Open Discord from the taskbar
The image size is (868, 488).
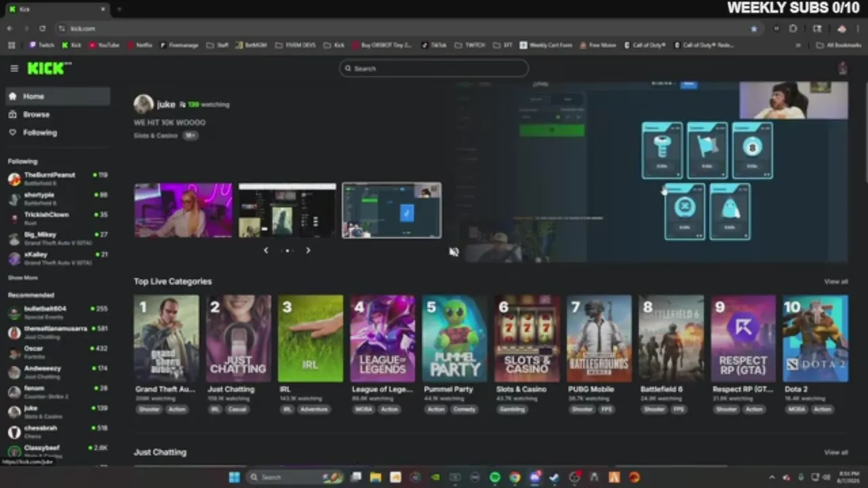tap(535, 477)
